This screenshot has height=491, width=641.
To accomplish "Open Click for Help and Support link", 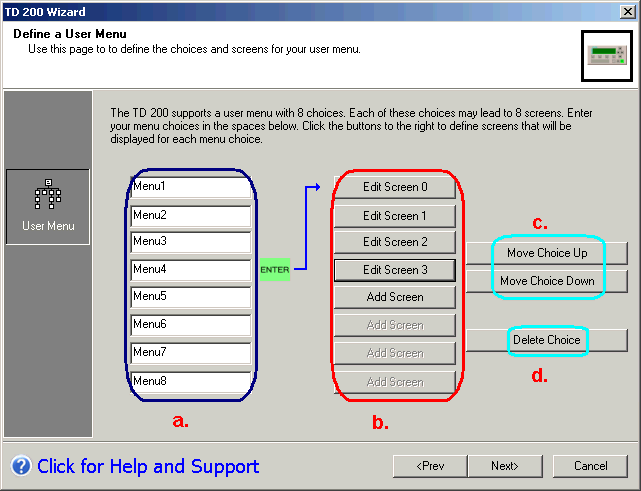I will 148,466.
